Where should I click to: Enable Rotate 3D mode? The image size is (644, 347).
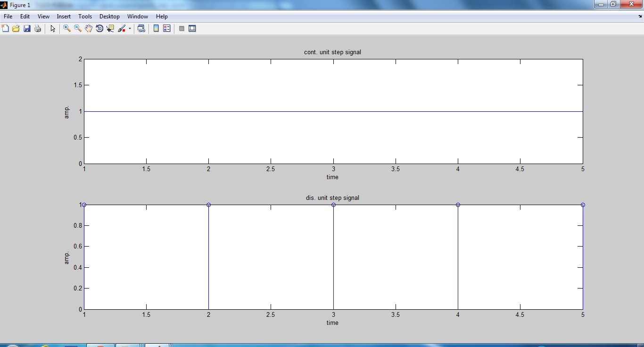pos(99,28)
